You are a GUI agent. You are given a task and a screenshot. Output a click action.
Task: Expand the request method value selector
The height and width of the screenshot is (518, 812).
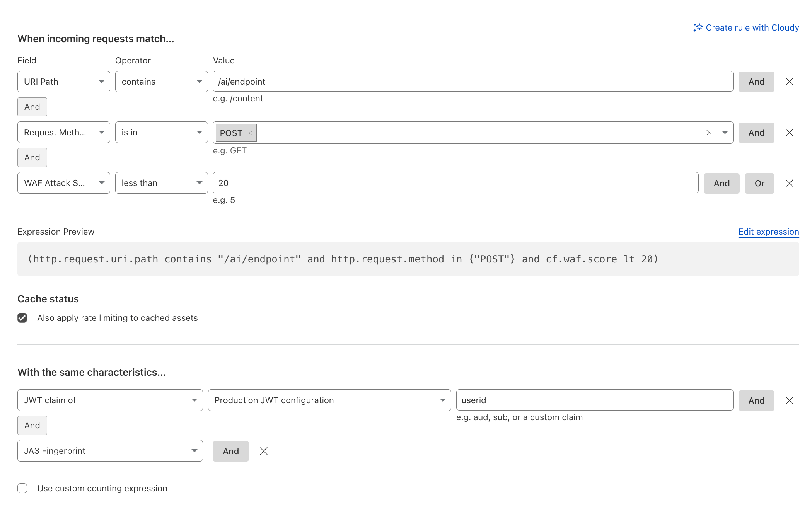(724, 132)
